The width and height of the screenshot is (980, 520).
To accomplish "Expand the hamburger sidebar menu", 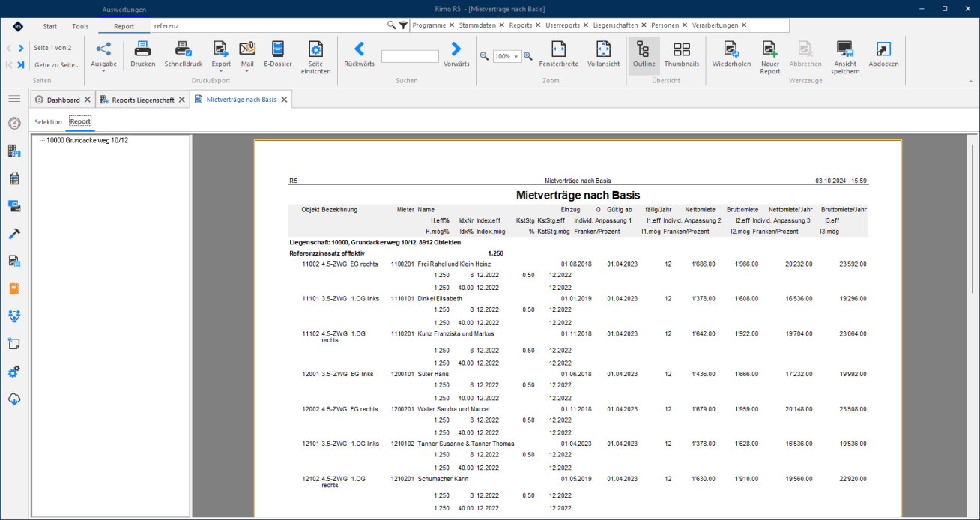I will [x=14, y=99].
